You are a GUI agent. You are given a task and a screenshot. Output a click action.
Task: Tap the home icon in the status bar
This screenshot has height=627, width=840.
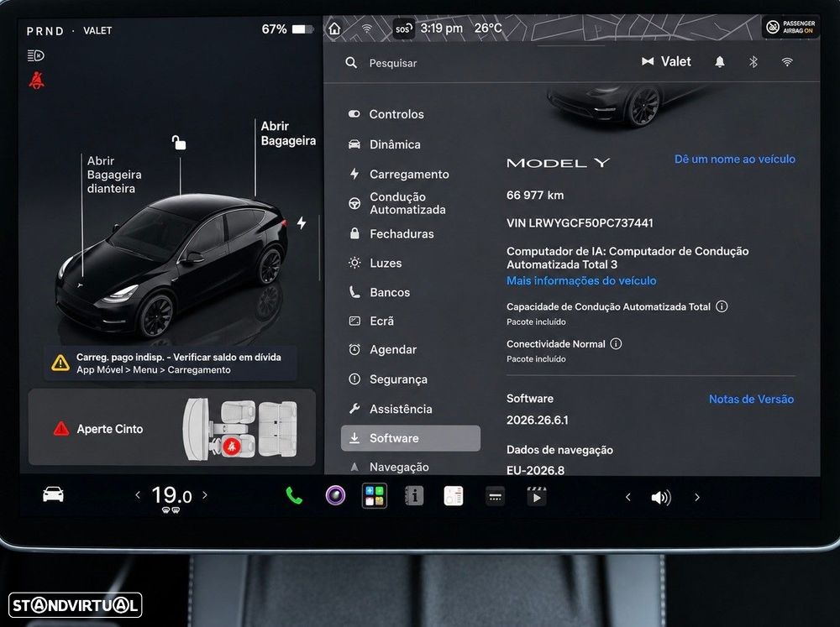pyautogui.click(x=335, y=29)
